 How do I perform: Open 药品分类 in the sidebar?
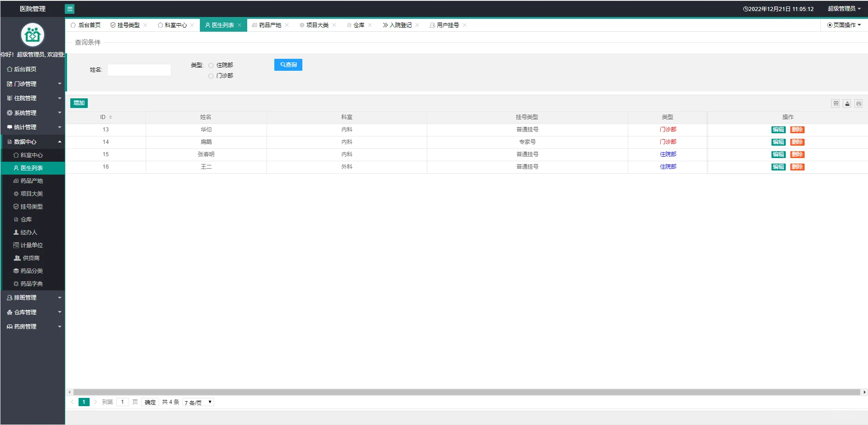pyautogui.click(x=33, y=271)
